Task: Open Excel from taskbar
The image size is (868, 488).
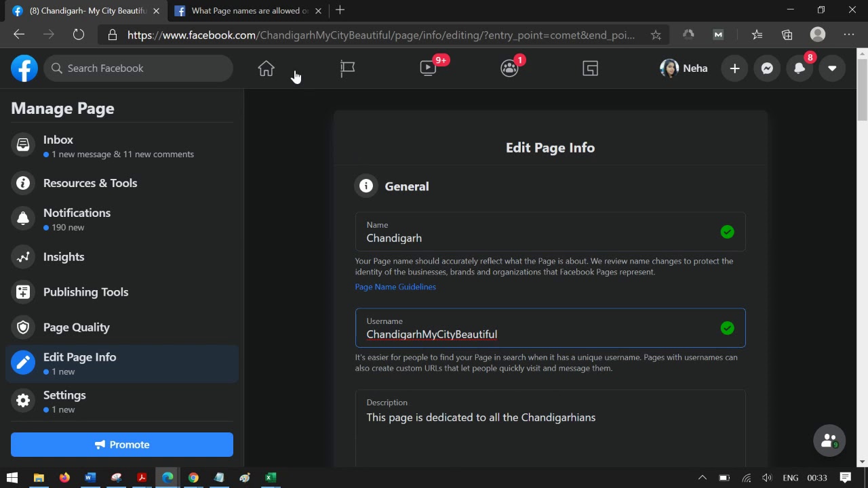Action: 271,478
